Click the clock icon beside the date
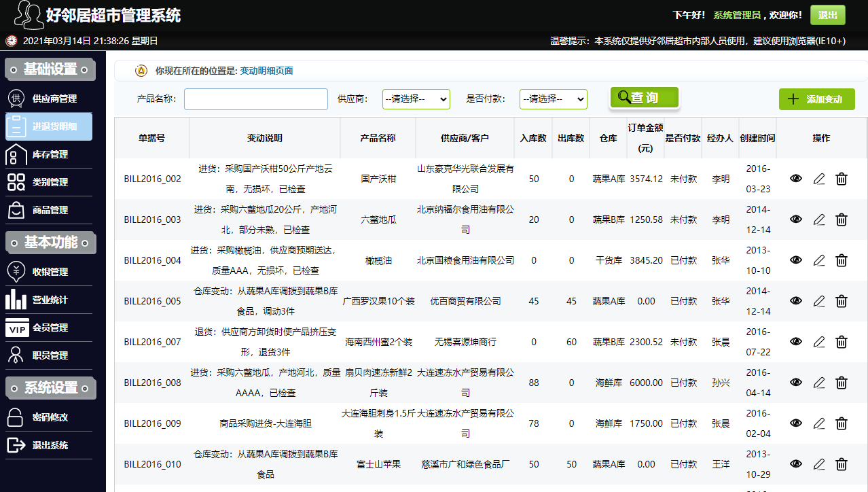Screen dimensions: 868x492 tap(12, 41)
